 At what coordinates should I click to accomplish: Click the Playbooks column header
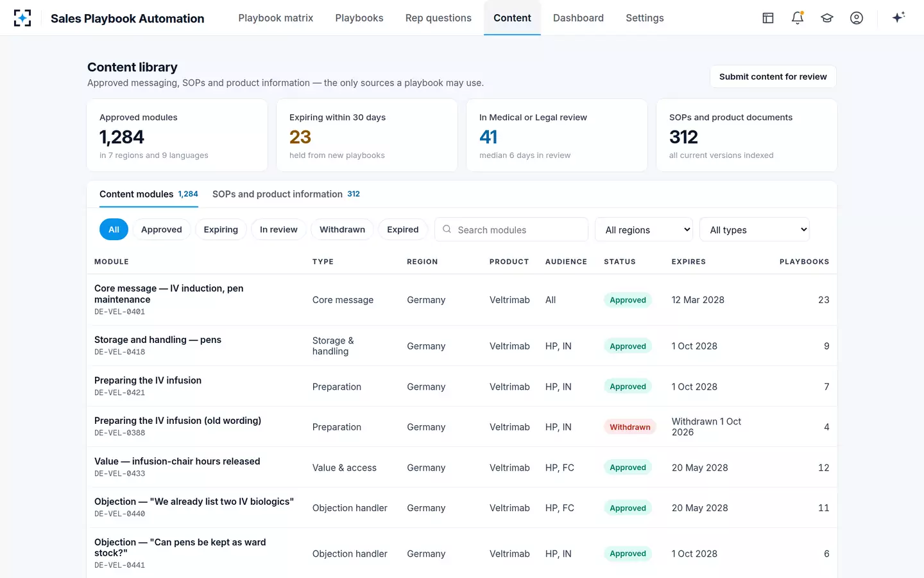click(x=805, y=262)
